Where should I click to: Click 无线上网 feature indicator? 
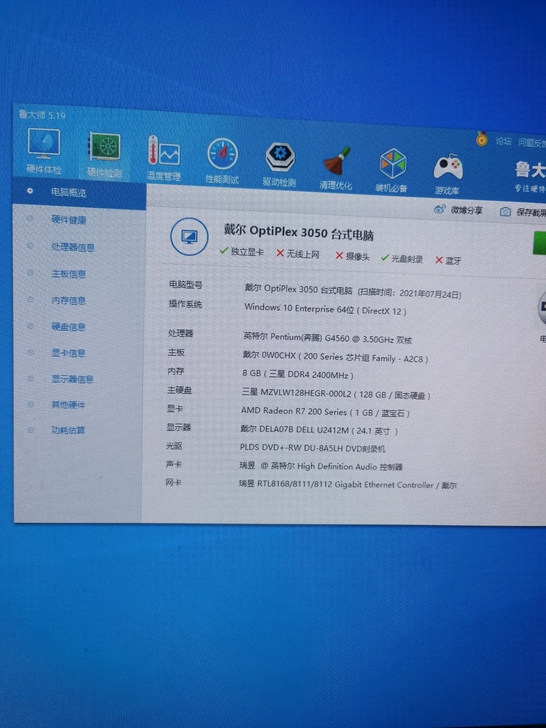point(298,254)
